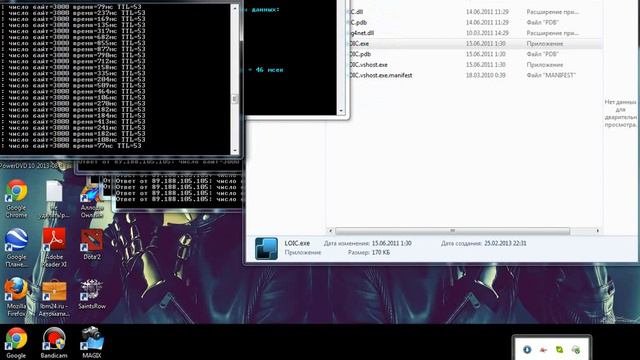Screen dimensions: 640x360
Task: Click the red tray icon in popup
Action: (543, 349)
